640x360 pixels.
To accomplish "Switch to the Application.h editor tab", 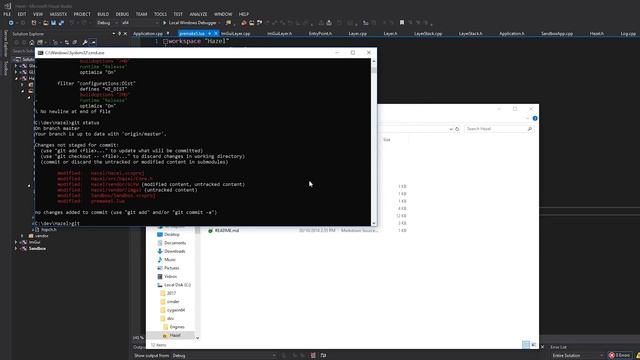I will 512,33.
